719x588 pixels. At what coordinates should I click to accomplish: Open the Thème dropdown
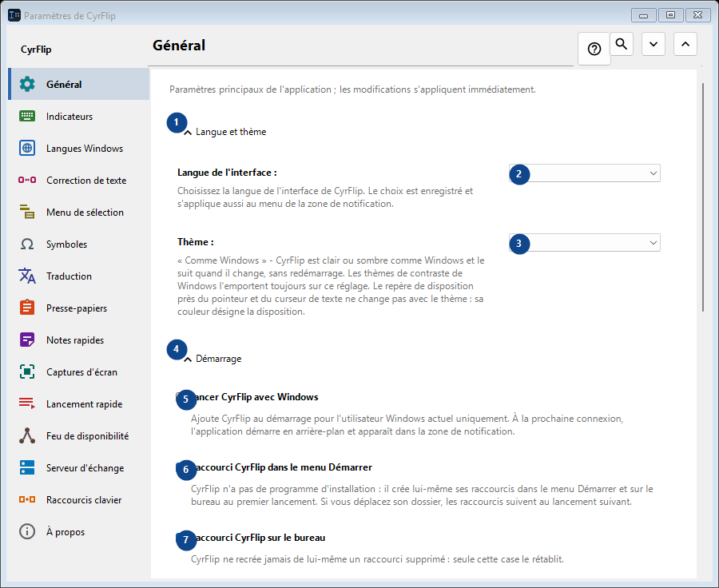[x=585, y=243]
